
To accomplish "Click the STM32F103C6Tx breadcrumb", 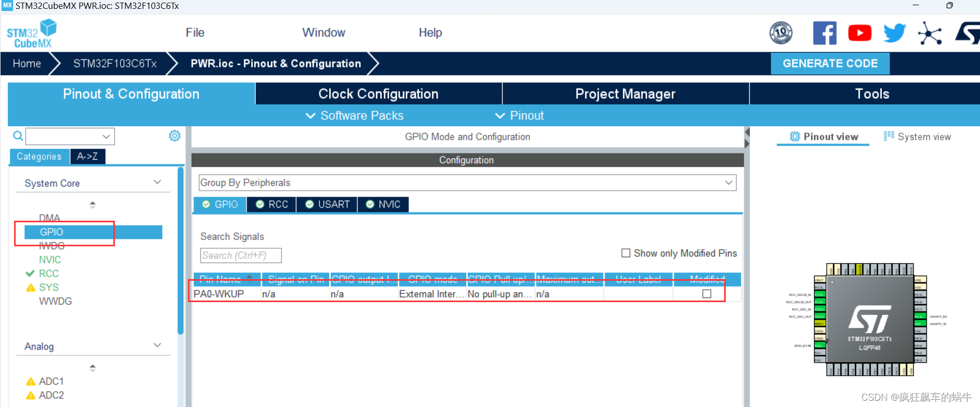I will [115, 64].
